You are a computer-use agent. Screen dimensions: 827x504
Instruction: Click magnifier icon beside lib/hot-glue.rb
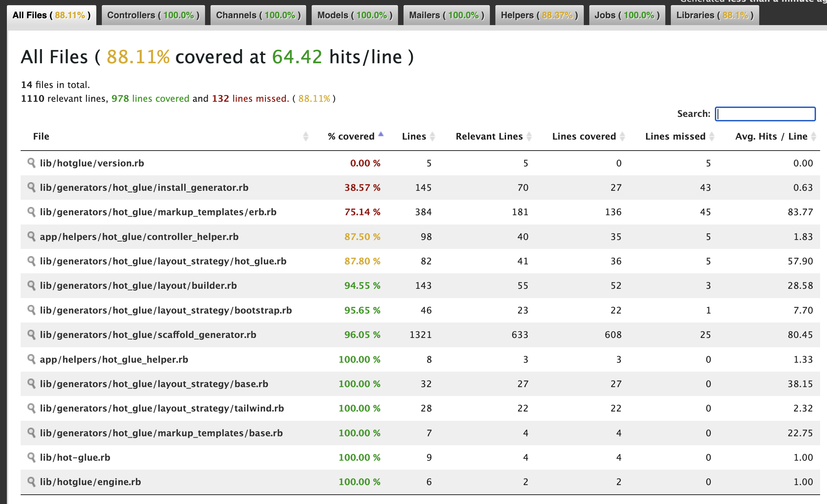pyautogui.click(x=31, y=457)
